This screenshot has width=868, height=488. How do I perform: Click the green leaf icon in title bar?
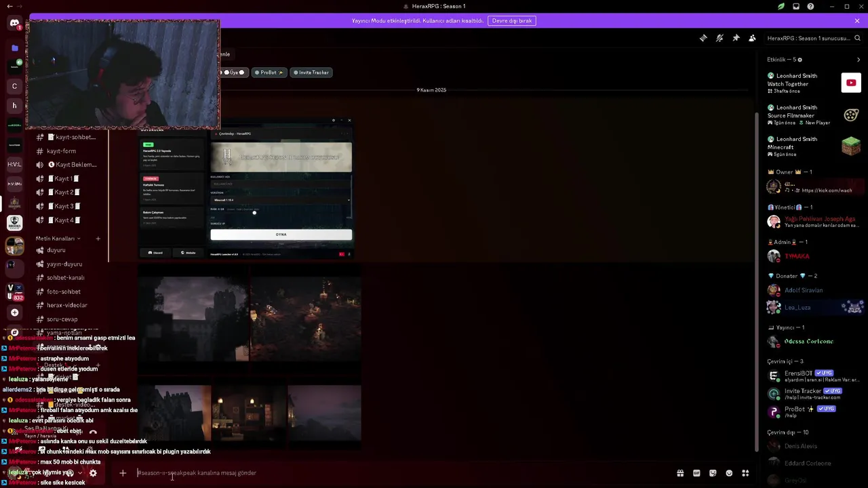[781, 6]
